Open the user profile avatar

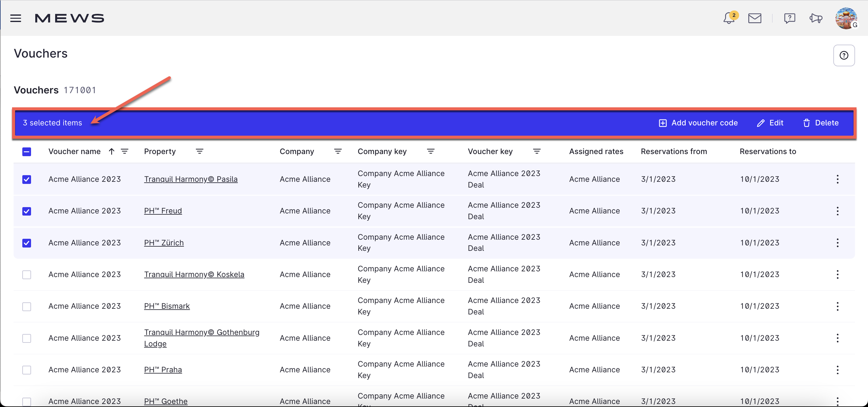pyautogui.click(x=846, y=18)
